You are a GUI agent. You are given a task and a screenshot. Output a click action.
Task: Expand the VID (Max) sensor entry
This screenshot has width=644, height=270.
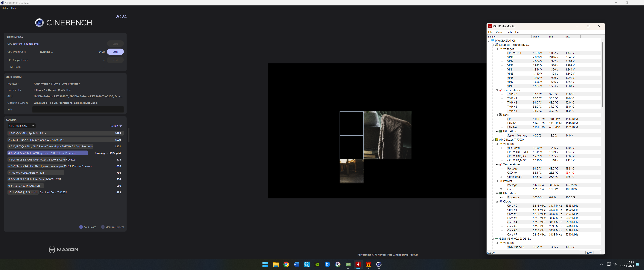pos(501,148)
